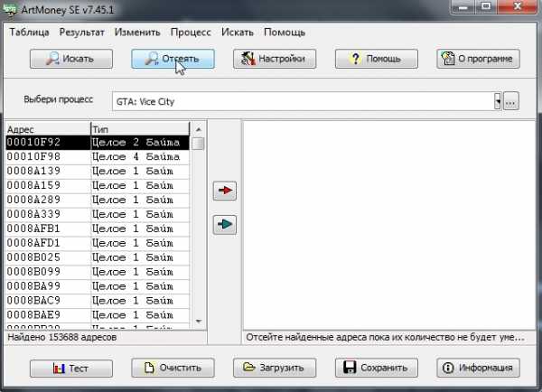Image resolution: width=542 pixels, height=392 pixels.
Task: Select address row 0008B099
Action: [x=98, y=272]
